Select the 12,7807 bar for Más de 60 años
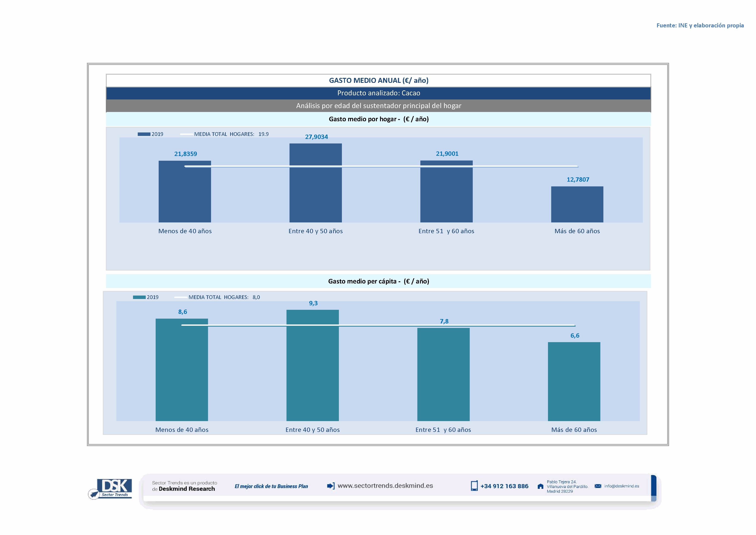756x535 pixels. (x=577, y=204)
